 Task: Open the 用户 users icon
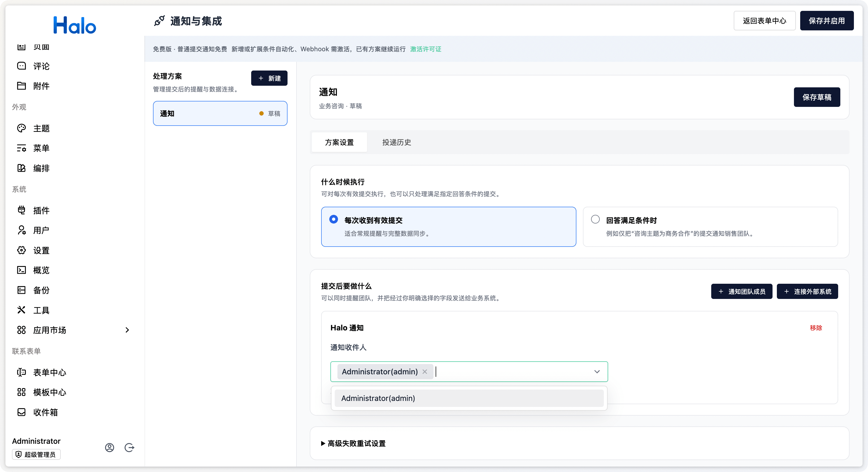coord(21,231)
